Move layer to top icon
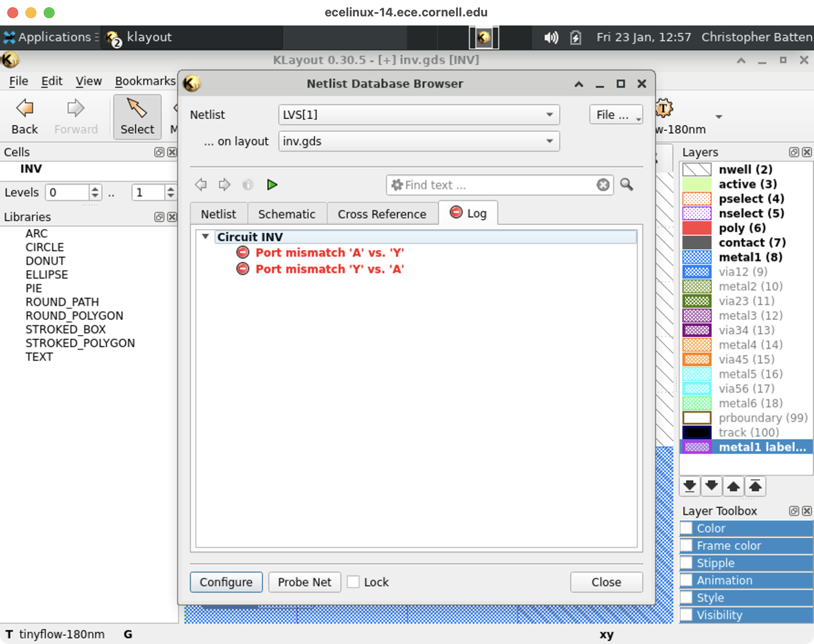Viewport: 814px width, 644px height. [755, 486]
